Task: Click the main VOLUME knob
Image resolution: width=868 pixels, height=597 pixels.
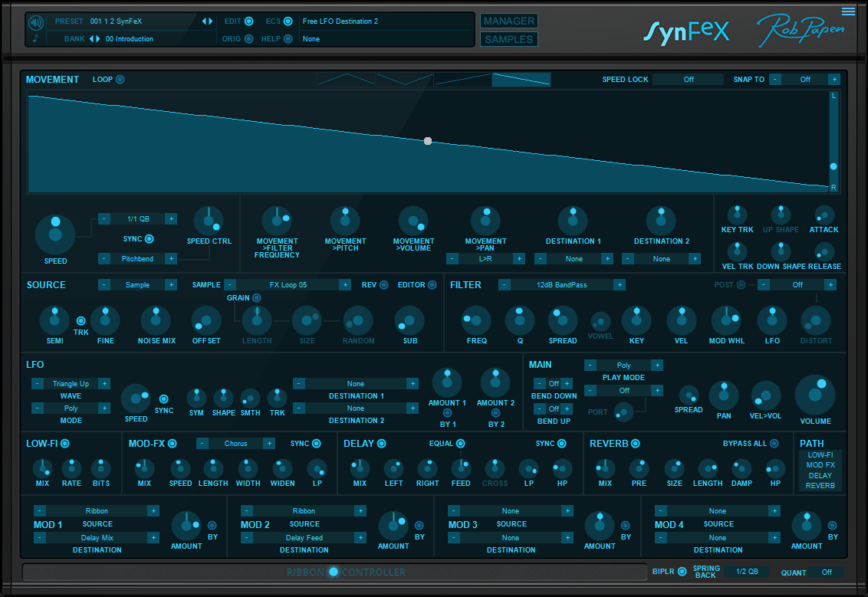Action: tap(815, 395)
